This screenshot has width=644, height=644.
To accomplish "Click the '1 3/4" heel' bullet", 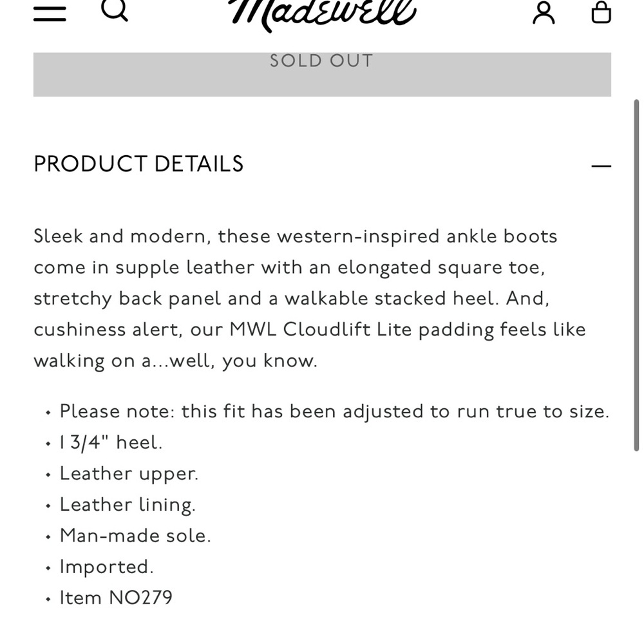I will pos(111,442).
